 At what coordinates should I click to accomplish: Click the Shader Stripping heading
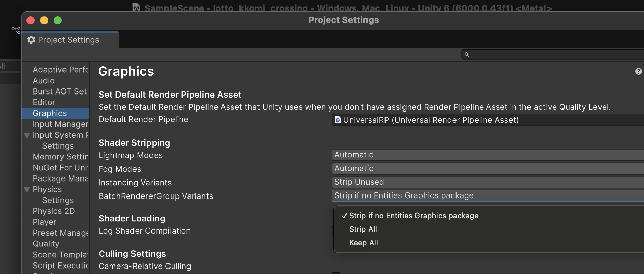pyautogui.click(x=134, y=143)
